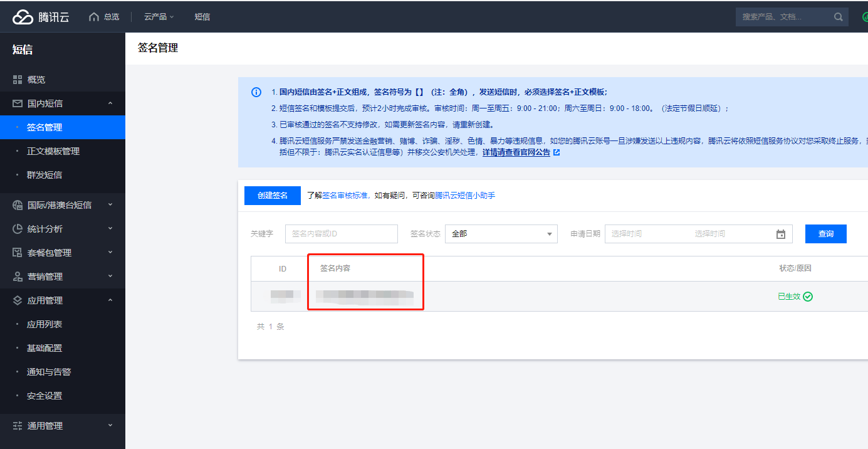Click the 创建签名 button

click(273, 196)
